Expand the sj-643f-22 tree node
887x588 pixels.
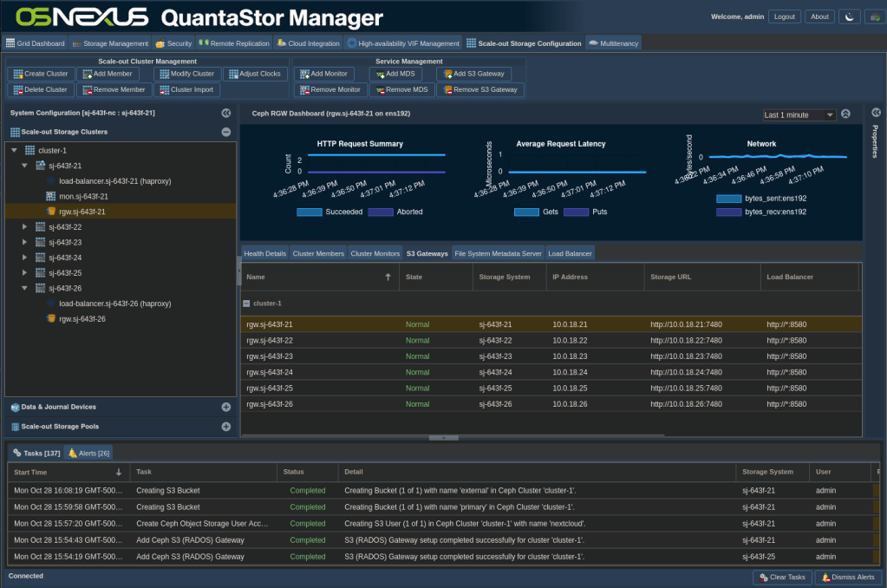click(x=25, y=227)
